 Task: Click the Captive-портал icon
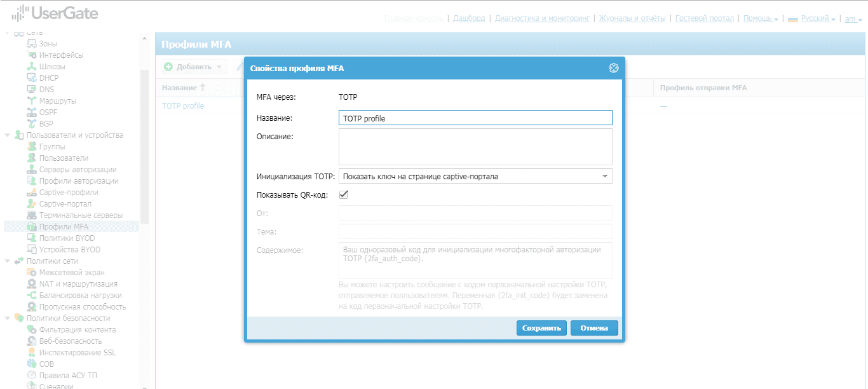tap(32, 204)
